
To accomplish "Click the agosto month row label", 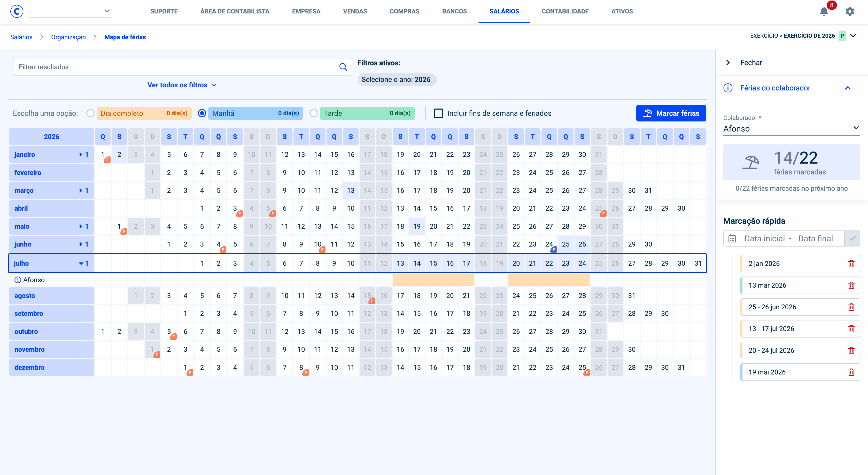I will (52, 296).
